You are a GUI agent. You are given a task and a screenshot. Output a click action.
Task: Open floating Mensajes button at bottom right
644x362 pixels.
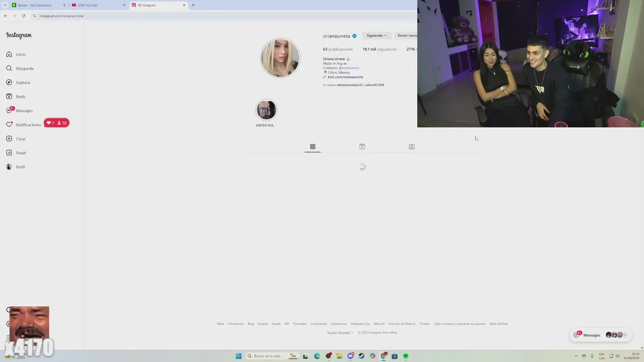[600, 335]
